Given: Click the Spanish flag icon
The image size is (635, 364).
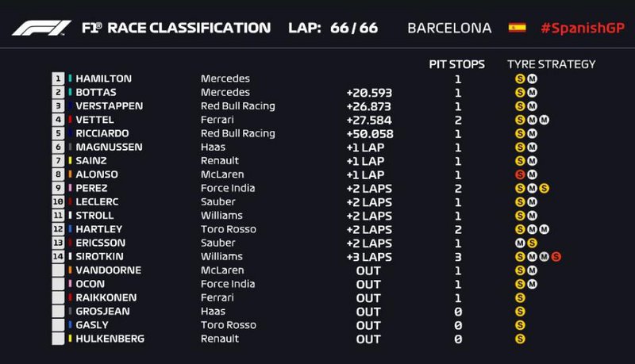Looking at the screenshot, I should [x=517, y=28].
